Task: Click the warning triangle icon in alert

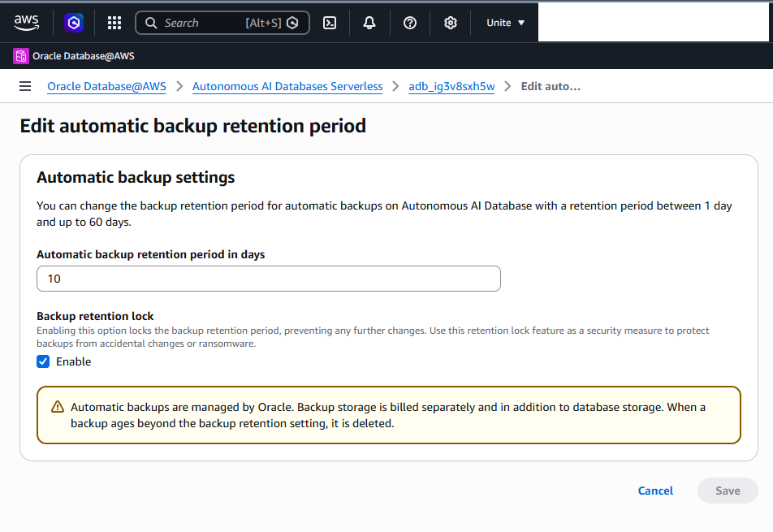Action: click(x=58, y=407)
